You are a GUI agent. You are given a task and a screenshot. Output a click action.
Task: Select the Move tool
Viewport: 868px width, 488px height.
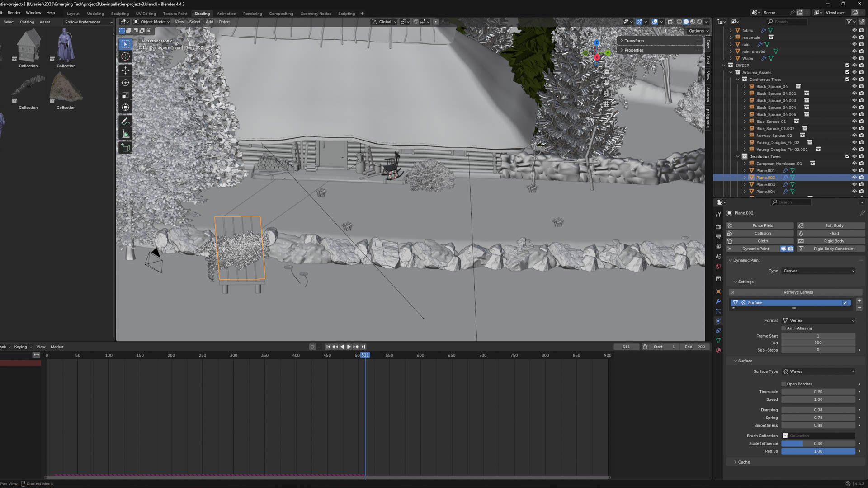(x=126, y=70)
